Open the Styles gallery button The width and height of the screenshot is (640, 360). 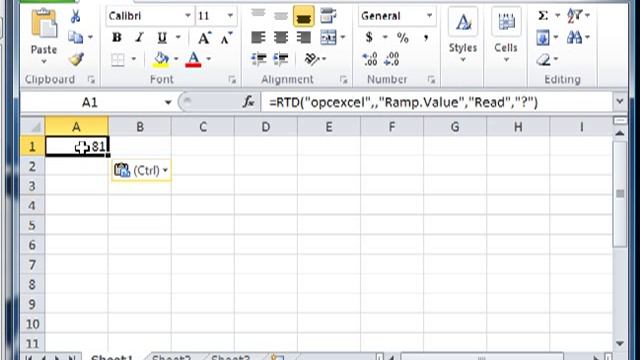pyautogui.click(x=463, y=36)
